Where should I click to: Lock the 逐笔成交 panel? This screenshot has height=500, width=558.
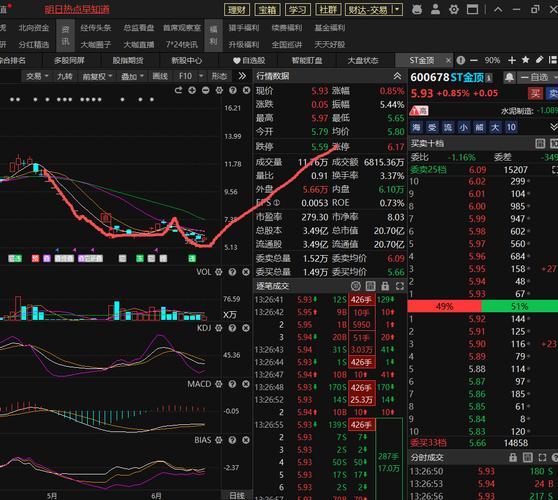click(x=385, y=286)
